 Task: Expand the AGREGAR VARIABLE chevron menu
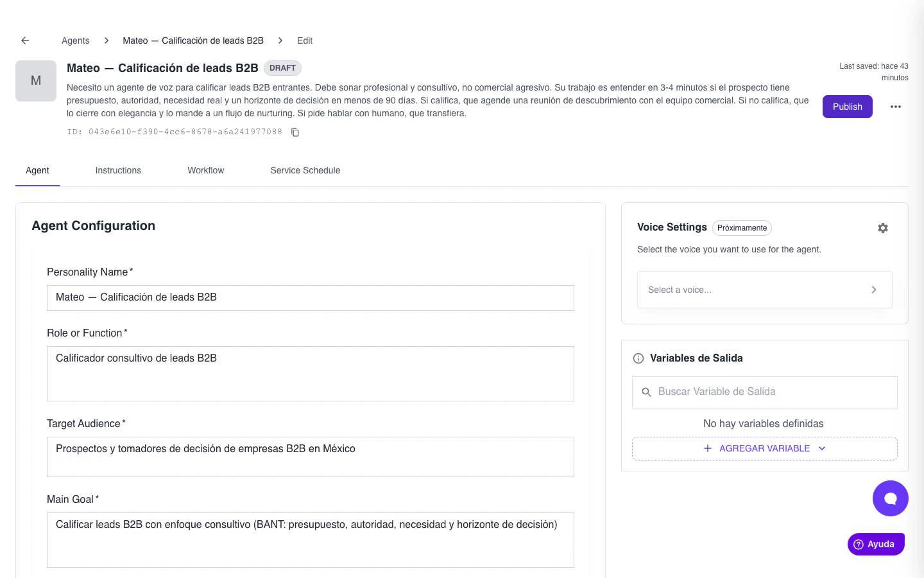pyautogui.click(x=822, y=448)
